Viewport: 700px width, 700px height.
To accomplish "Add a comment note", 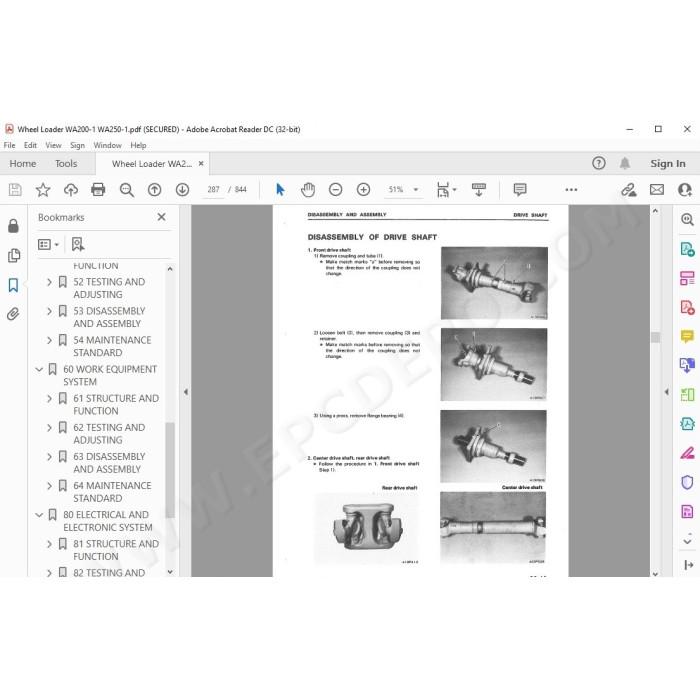I will point(520,190).
